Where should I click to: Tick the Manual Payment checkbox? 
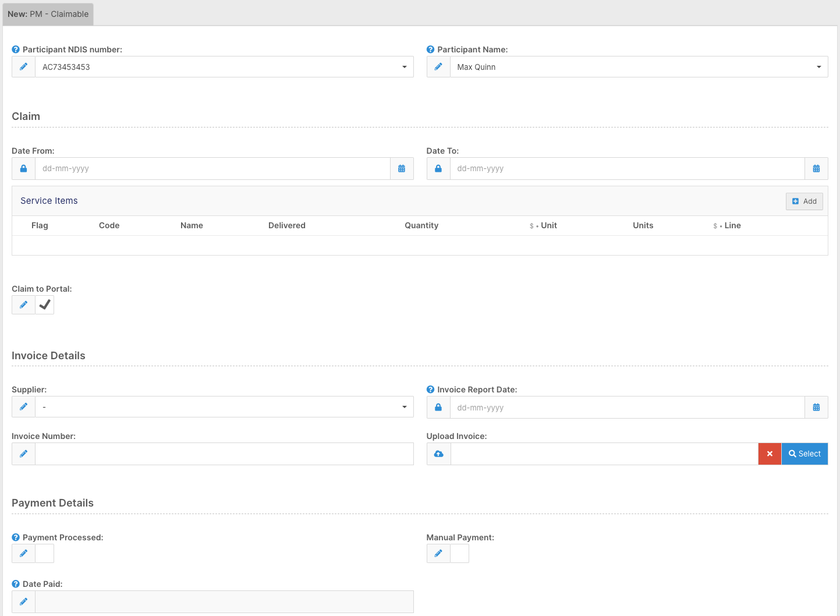pos(459,553)
